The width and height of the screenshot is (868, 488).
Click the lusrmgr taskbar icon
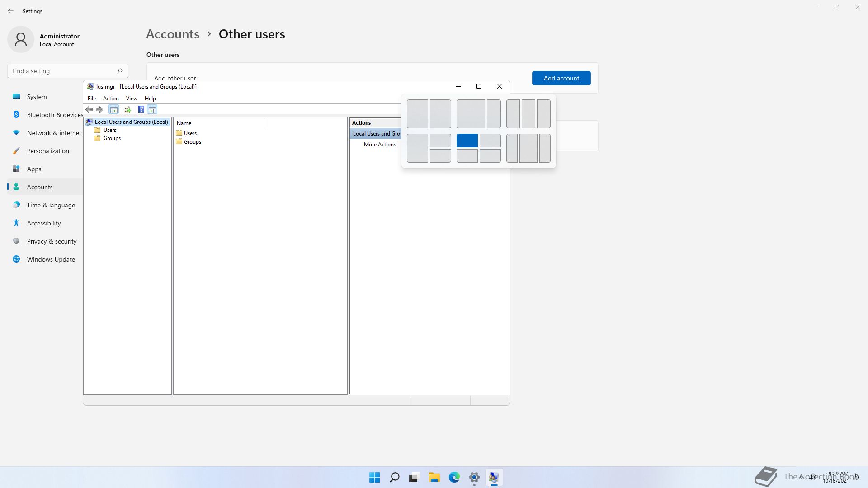click(494, 477)
